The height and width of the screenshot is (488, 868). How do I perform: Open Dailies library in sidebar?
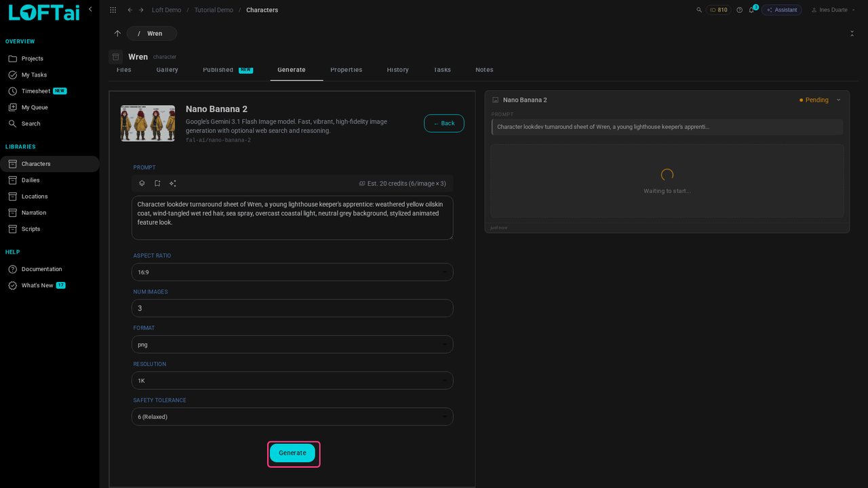click(x=50, y=180)
